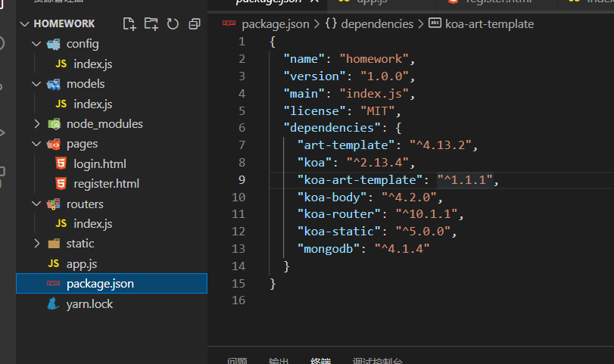Click the "version" key in editor
This screenshot has height=364, width=614.
tap(314, 76)
